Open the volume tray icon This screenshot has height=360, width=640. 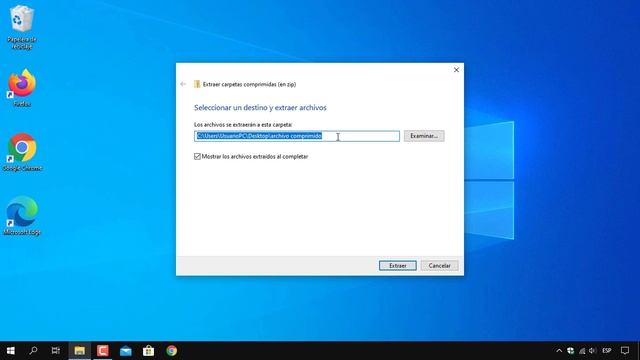(x=593, y=351)
